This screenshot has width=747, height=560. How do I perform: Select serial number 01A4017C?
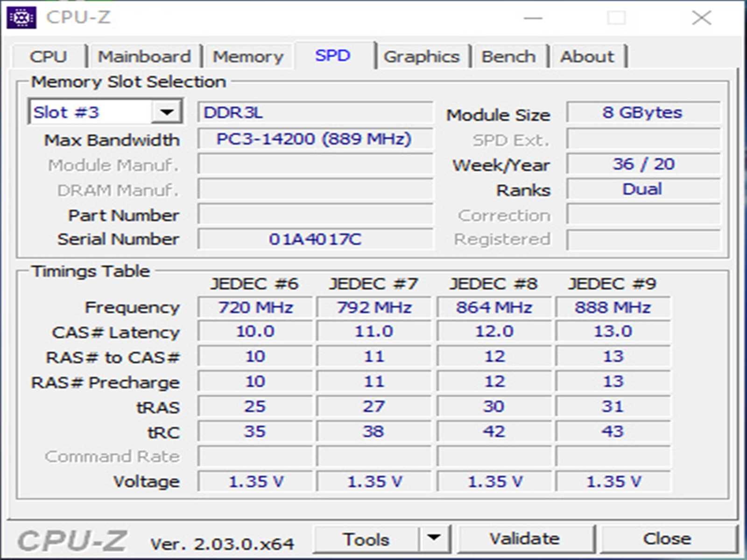point(315,239)
